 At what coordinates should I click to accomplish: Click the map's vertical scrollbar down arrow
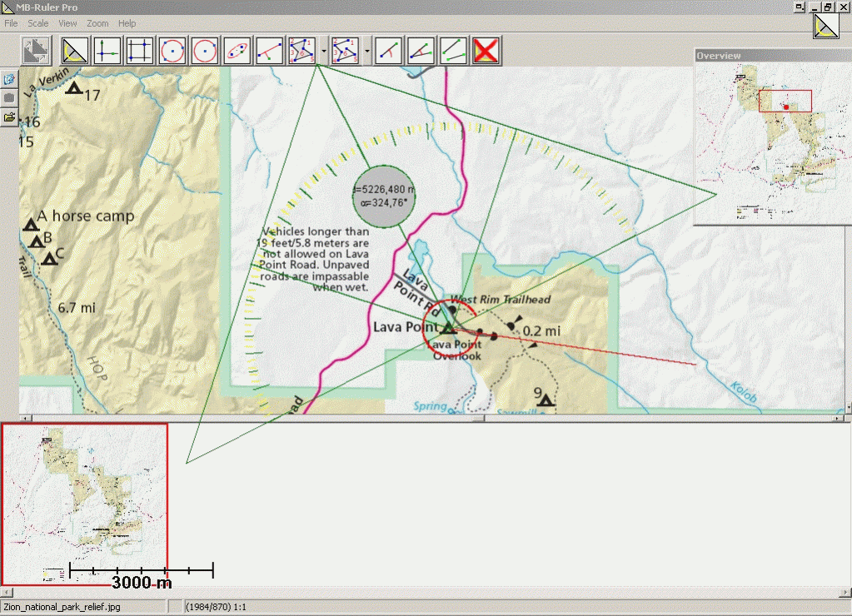(x=848, y=407)
